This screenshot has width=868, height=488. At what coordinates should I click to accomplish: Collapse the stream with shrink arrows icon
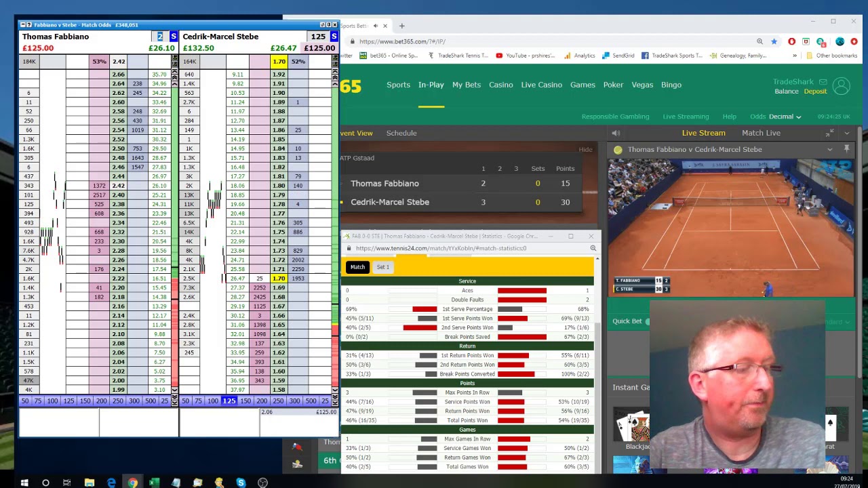(x=830, y=133)
